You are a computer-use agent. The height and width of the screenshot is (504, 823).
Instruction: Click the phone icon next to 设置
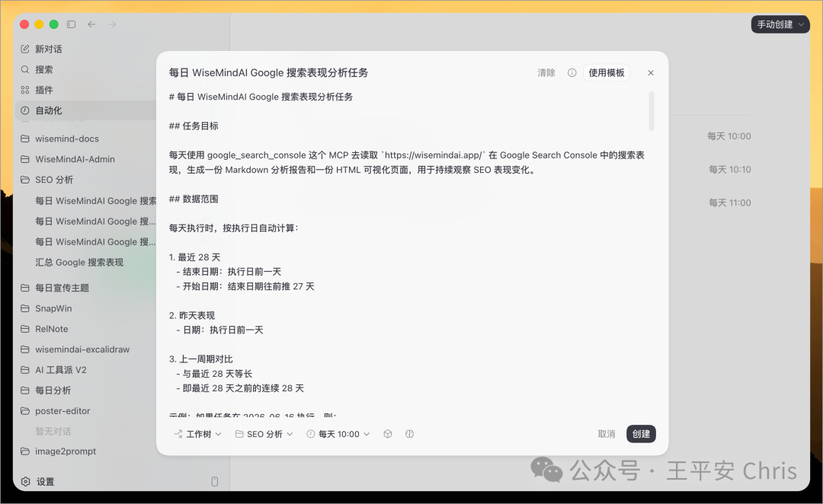(x=215, y=481)
